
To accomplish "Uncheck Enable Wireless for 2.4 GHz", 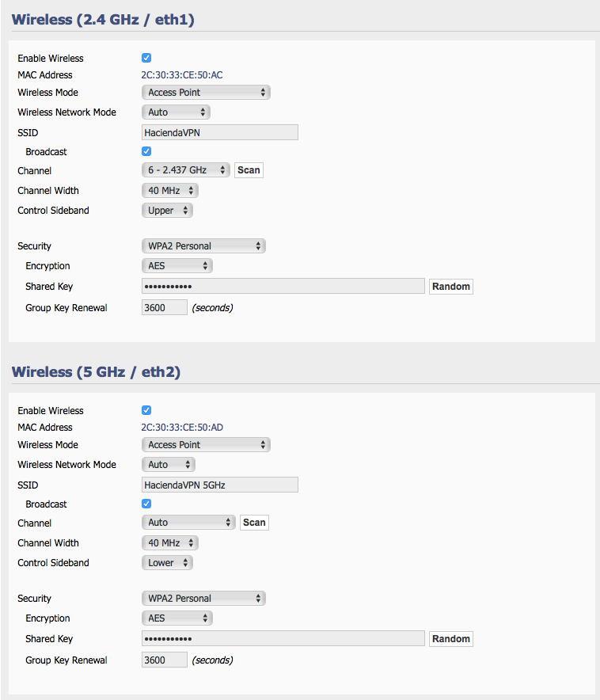I will [x=146, y=58].
